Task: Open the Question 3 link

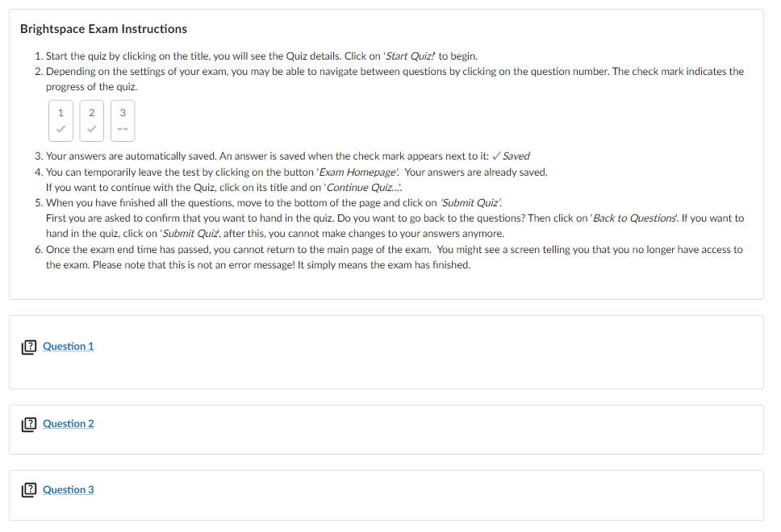Action: pyautogui.click(x=68, y=490)
